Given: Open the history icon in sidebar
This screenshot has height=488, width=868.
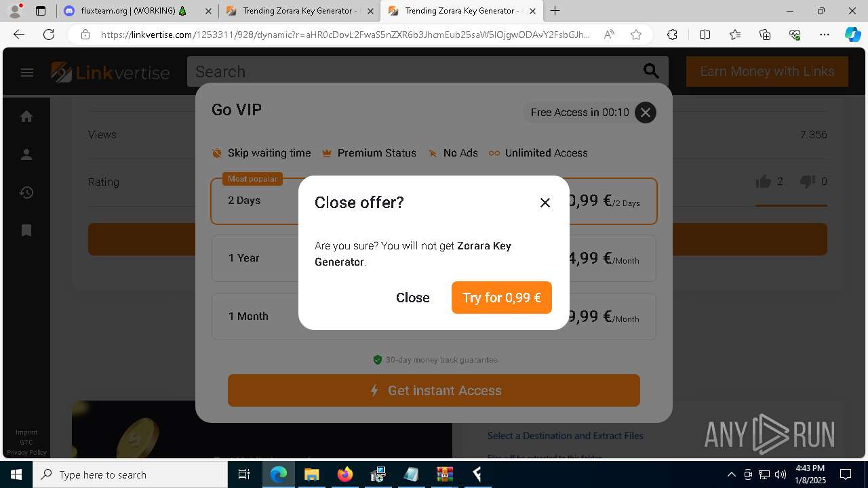Looking at the screenshot, I should [x=26, y=192].
